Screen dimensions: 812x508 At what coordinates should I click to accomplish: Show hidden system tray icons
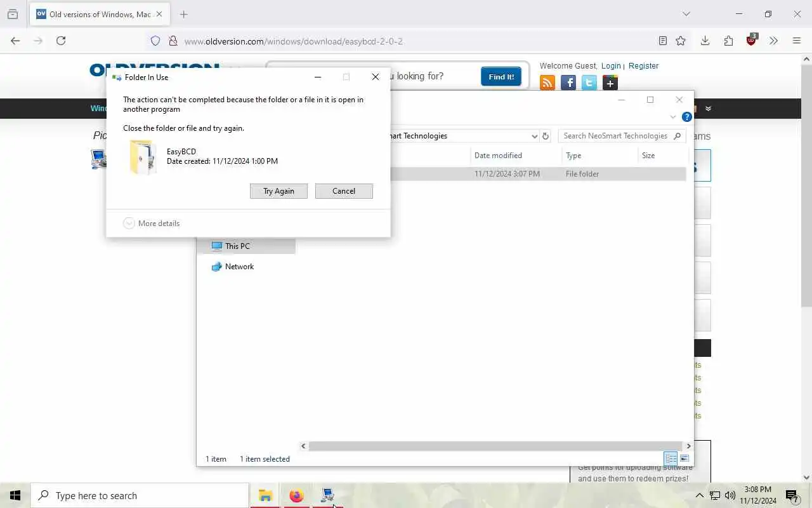(699, 496)
